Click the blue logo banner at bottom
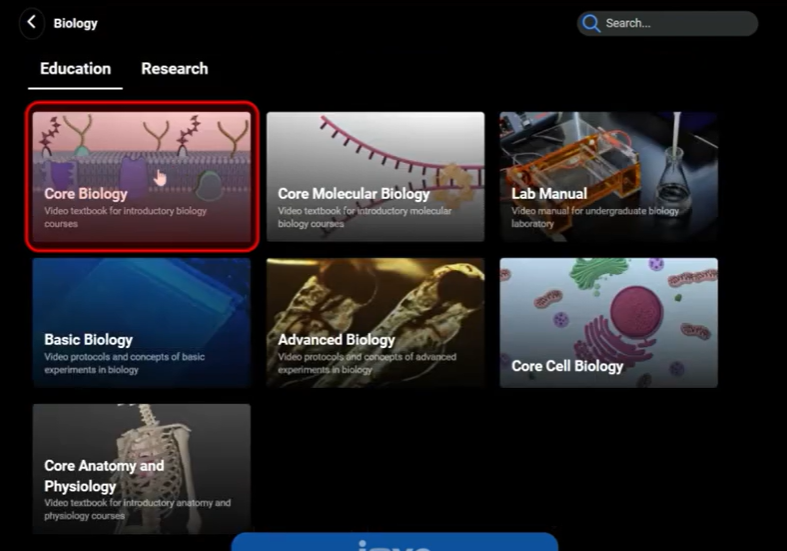787x551 pixels. 395,542
